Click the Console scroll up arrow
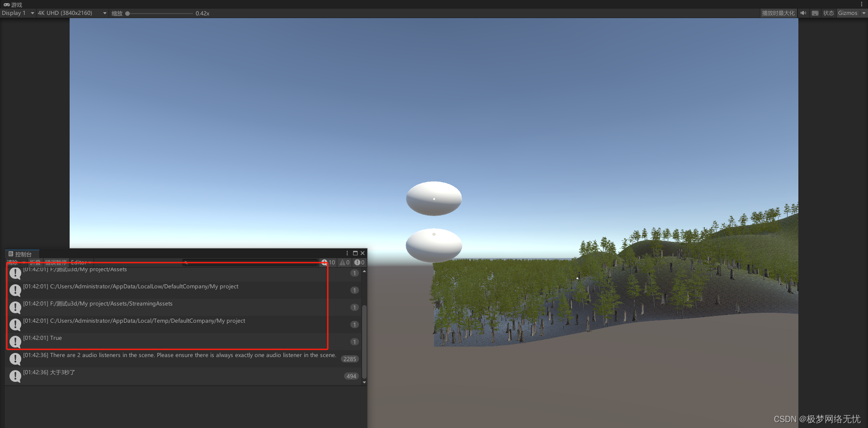The height and width of the screenshot is (428, 868). point(364,271)
